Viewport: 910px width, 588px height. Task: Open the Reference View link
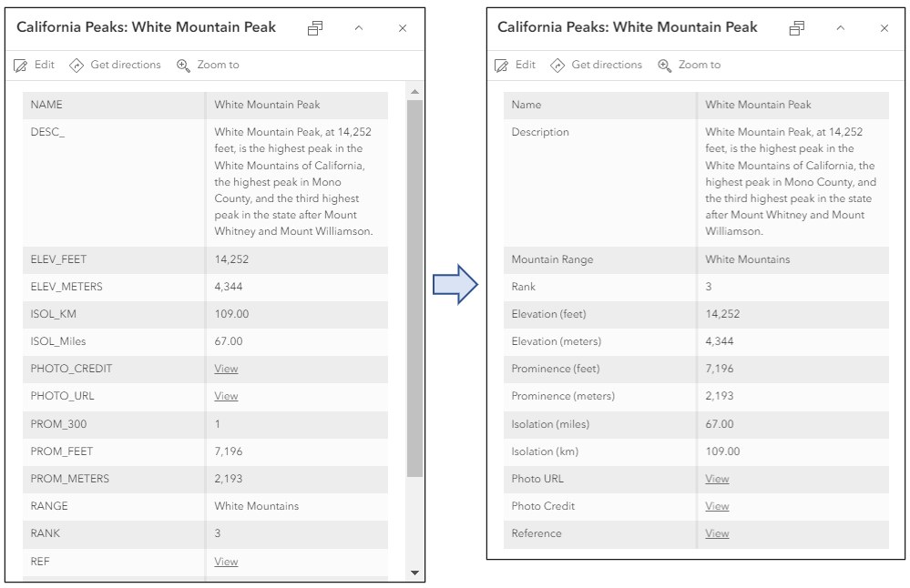click(717, 533)
